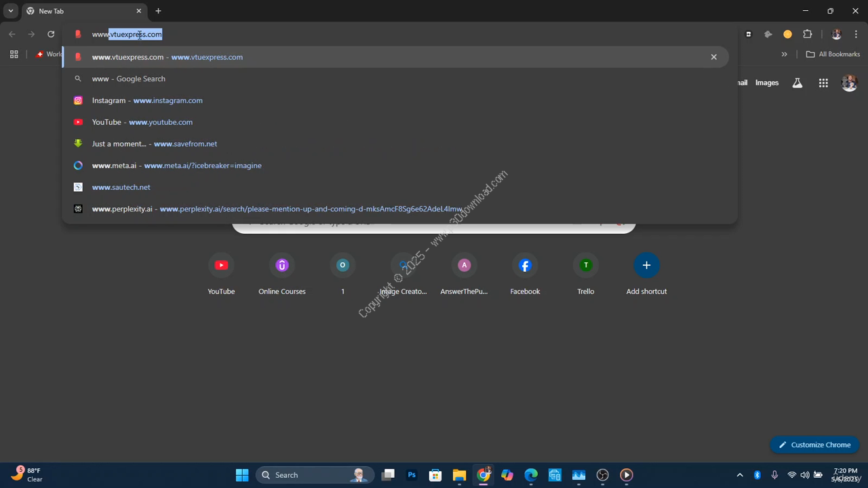868x488 pixels.
Task: Open the tab search dropdown arrow
Action: click(11, 11)
